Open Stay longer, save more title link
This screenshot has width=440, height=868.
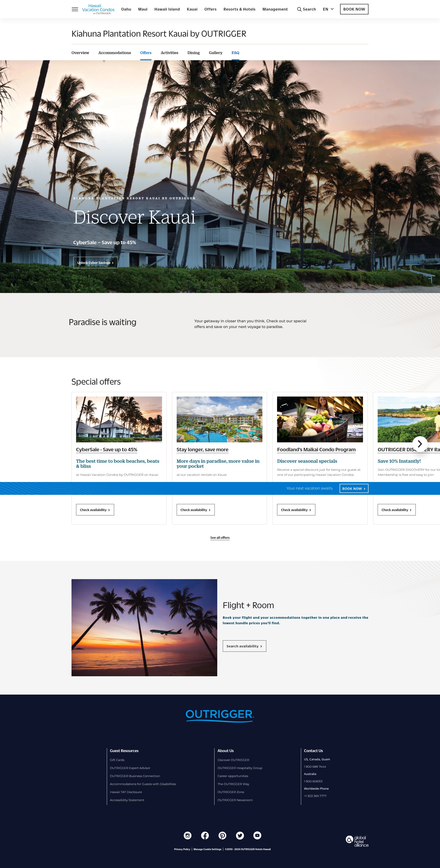point(202,449)
